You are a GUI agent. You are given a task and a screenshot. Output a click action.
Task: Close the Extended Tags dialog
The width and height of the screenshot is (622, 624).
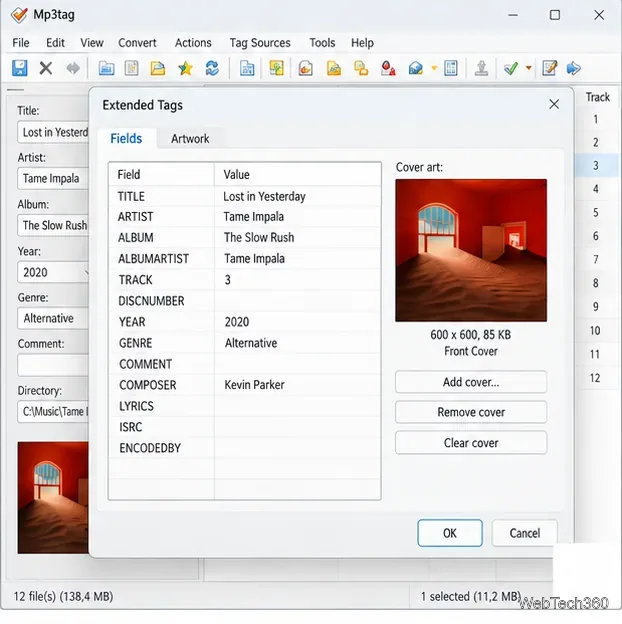click(554, 104)
